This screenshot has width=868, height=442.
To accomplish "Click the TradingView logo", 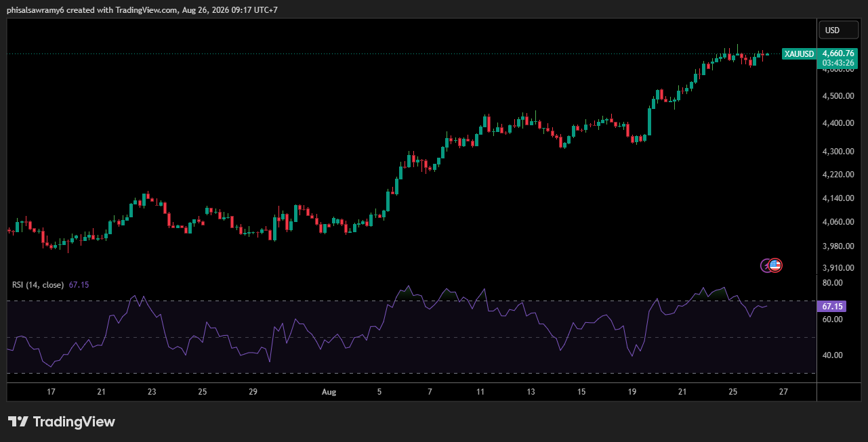I will [62, 422].
